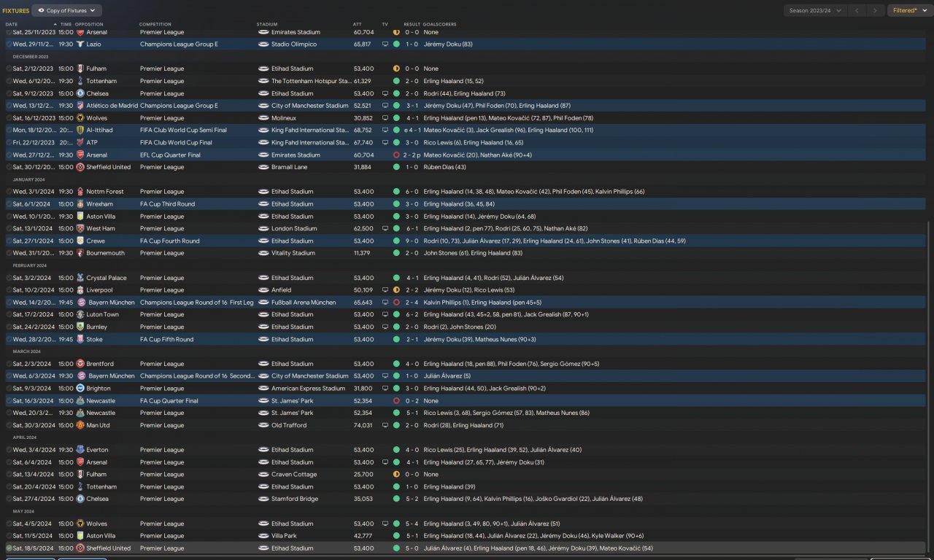
Task: Sort by the Stadium column header
Action: click(x=267, y=24)
